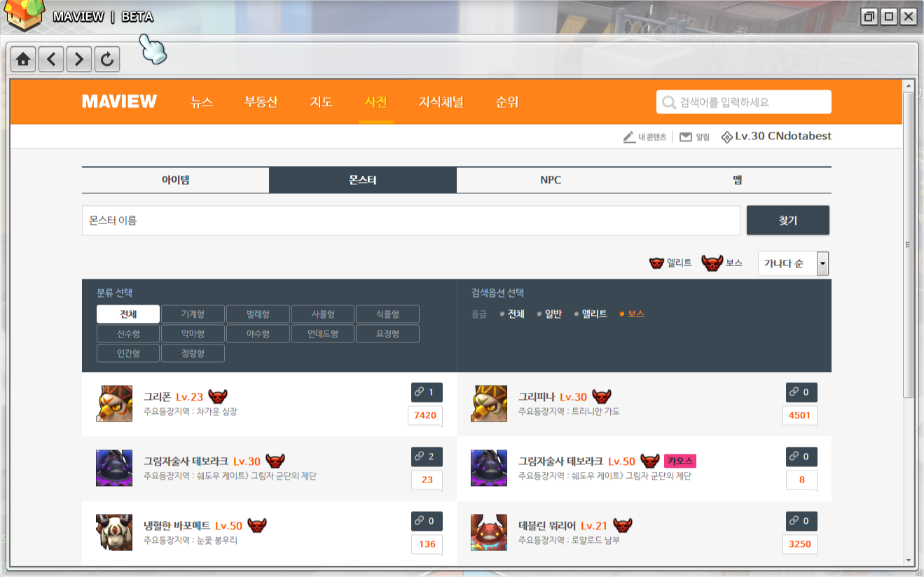The image size is (924, 577).
Task: Switch to the 아이템 tab
Action: pos(175,180)
